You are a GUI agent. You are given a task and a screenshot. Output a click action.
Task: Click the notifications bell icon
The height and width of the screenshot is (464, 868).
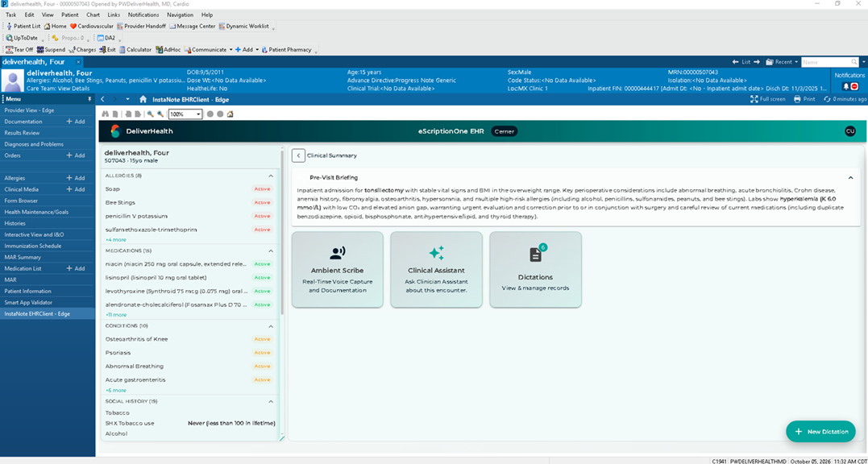pyautogui.click(x=845, y=87)
